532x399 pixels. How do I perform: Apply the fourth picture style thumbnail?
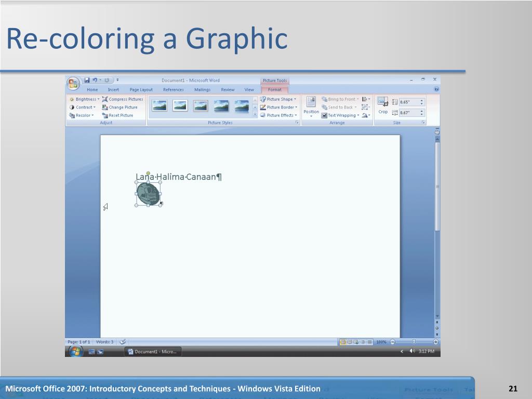(x=221, y=105)
